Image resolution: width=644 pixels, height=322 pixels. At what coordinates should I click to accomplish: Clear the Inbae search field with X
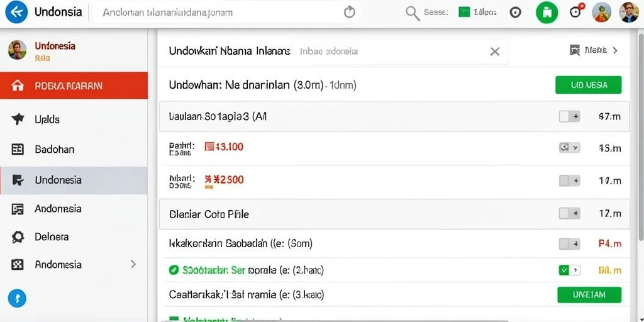[x=495, y=52]
